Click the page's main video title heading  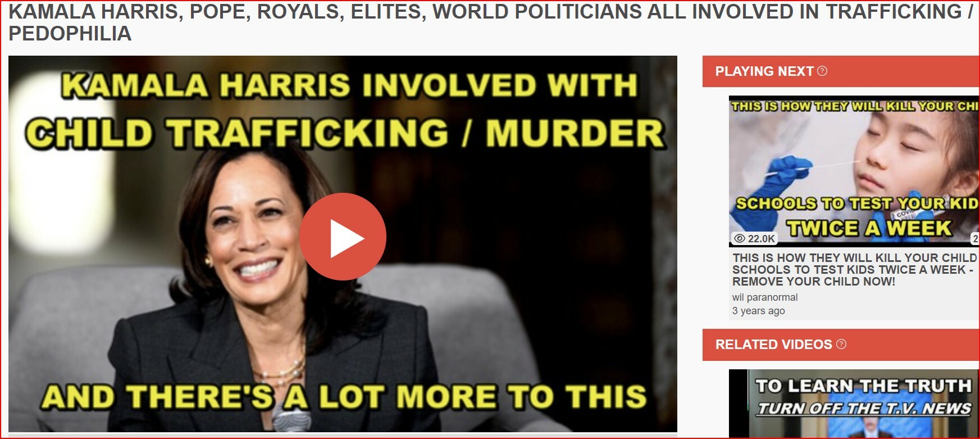(x=490, y=22)
